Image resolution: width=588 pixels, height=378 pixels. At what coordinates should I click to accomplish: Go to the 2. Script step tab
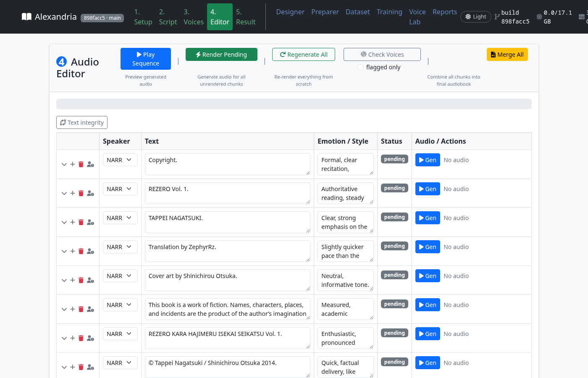click(168, 17)
